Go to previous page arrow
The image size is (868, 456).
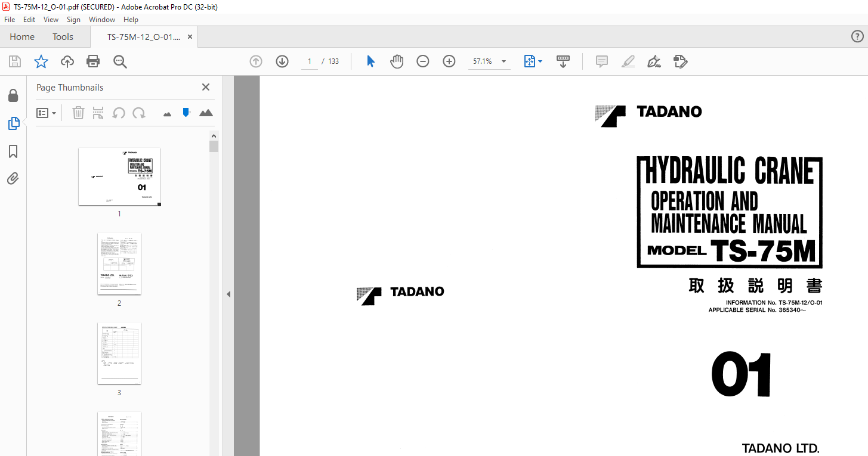(256, 61)
